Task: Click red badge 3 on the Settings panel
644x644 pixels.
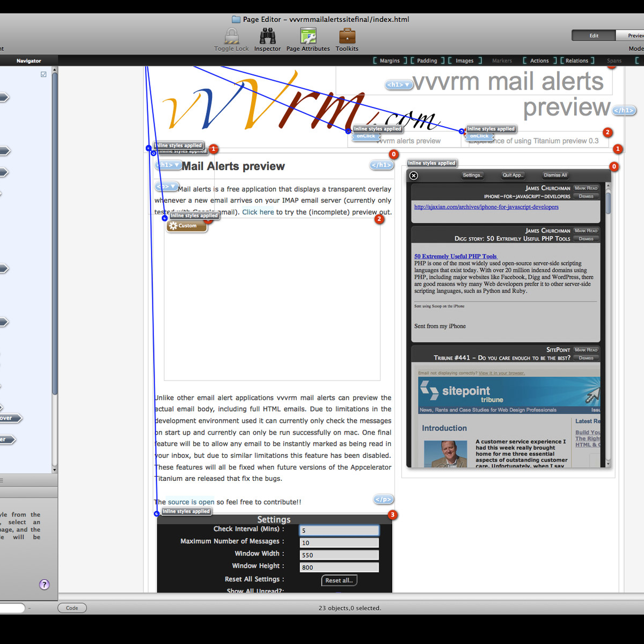Action: 392,515
